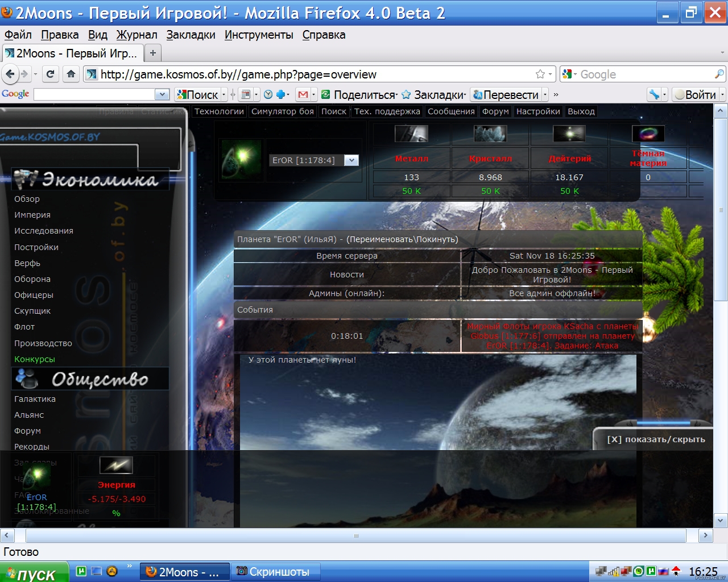Open the Файл menu
This screenshot has height=582, width=728.
click(18, 35)
